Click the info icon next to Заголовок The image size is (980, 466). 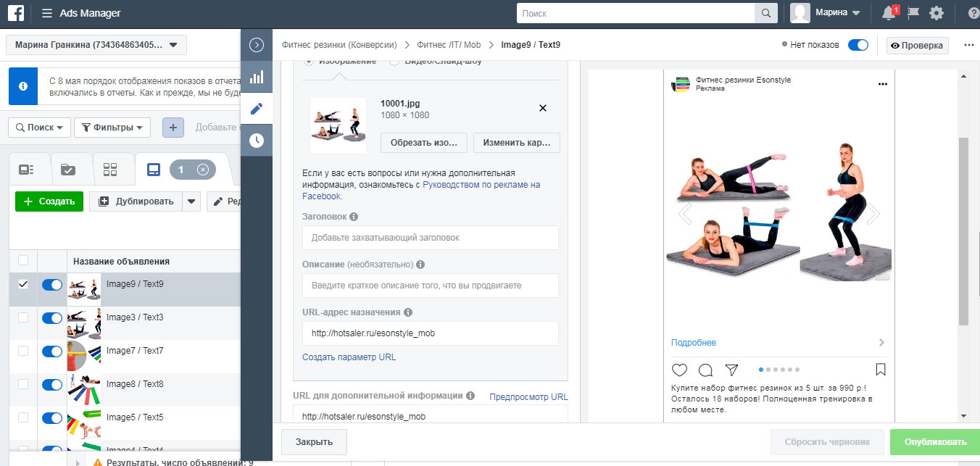pos(354,217)
